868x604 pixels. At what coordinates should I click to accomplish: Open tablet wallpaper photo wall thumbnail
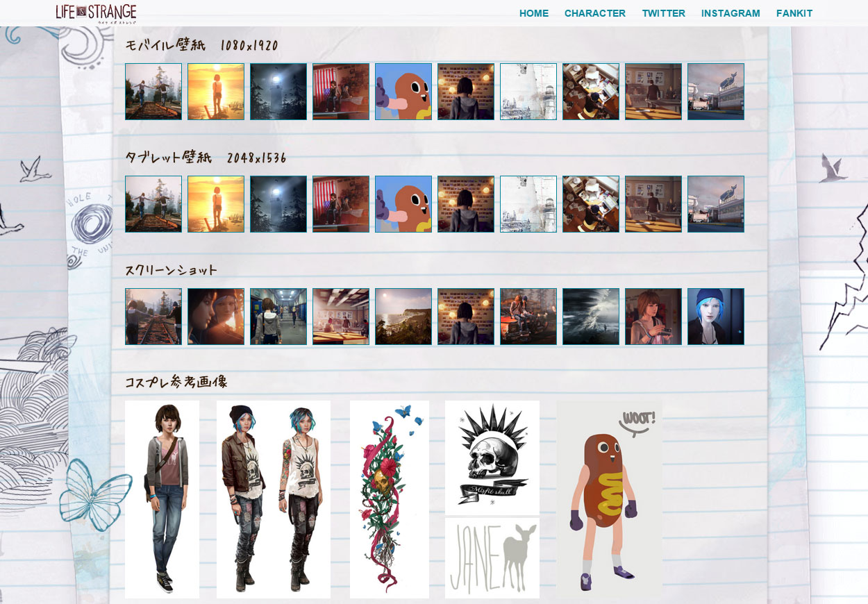tap(466, 204)
